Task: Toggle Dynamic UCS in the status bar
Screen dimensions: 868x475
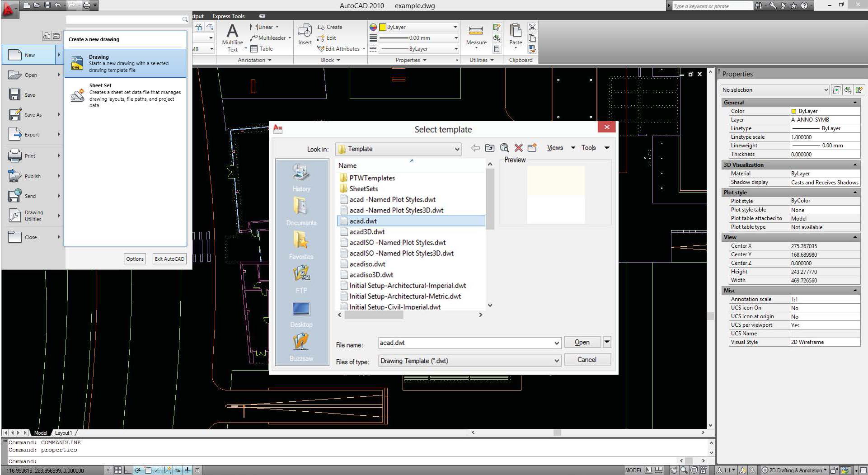Action: tap(168, 470)
